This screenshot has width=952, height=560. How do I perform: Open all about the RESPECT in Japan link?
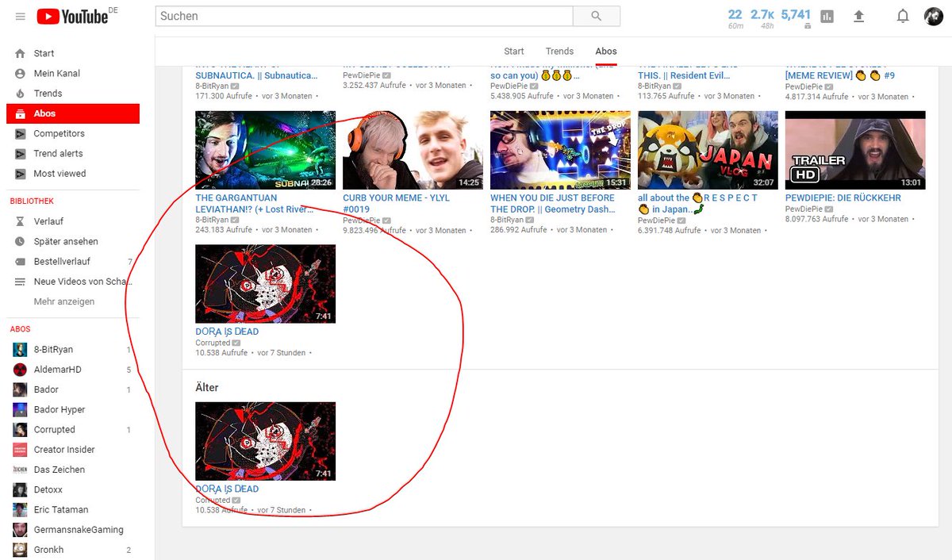pos(698,204)
